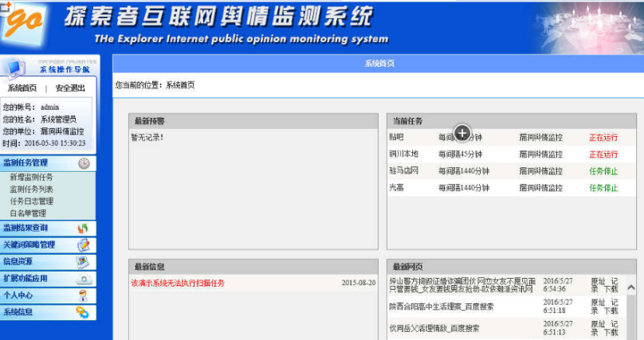
Task: Click the 最新信息 panel header
Action: 253,267
